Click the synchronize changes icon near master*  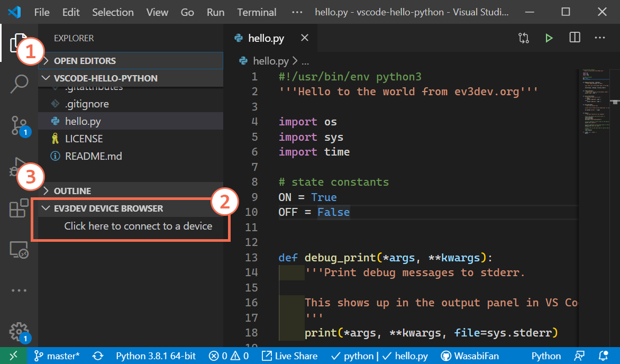click(97, 356)
